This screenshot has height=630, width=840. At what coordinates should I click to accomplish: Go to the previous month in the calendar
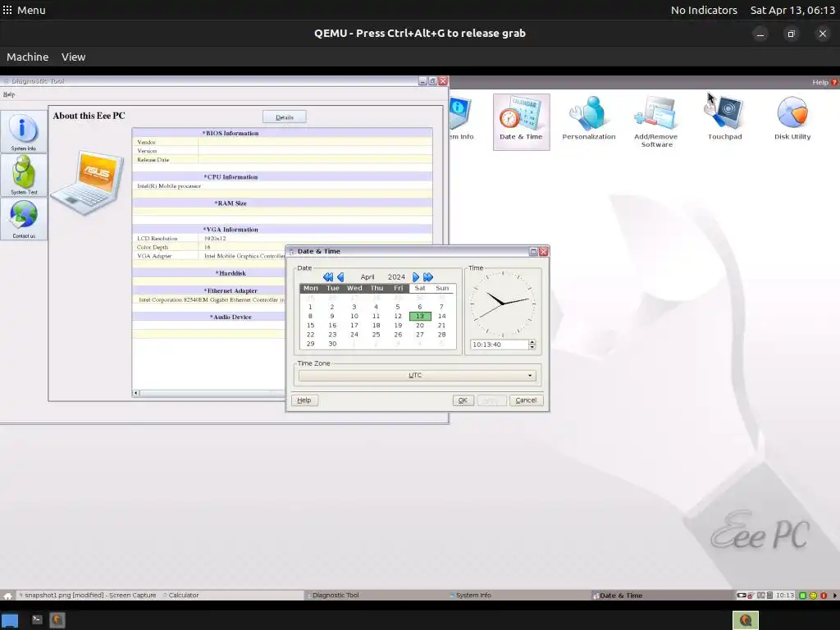(340, 277)
